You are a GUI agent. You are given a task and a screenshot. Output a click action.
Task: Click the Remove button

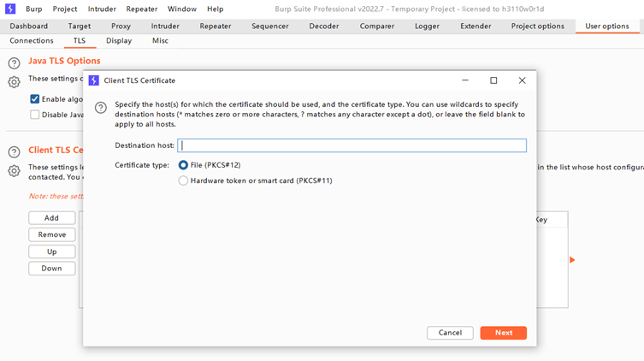pos(52,235)
